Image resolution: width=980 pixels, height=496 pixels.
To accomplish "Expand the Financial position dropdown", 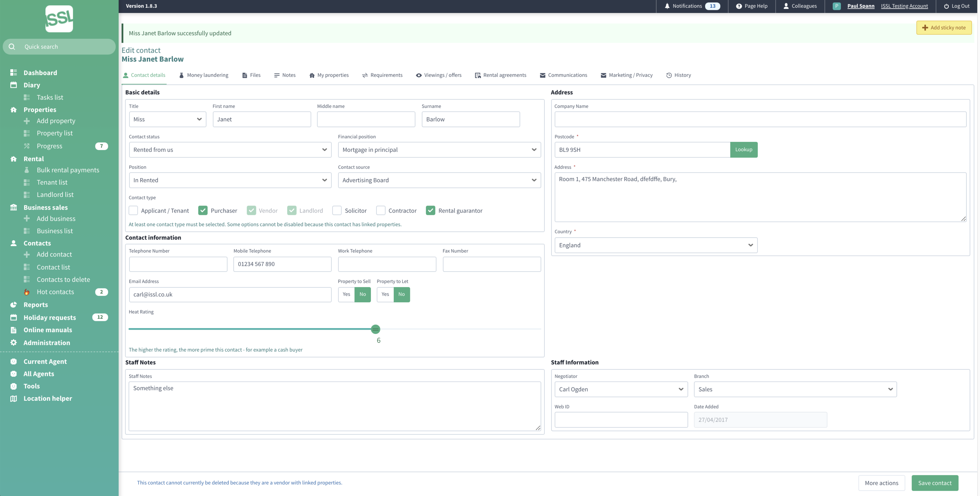I will [439, 150].
